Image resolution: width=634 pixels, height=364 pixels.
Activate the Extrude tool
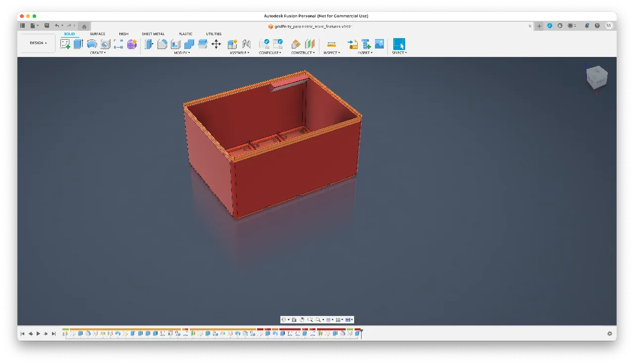(x=78, y=44)
